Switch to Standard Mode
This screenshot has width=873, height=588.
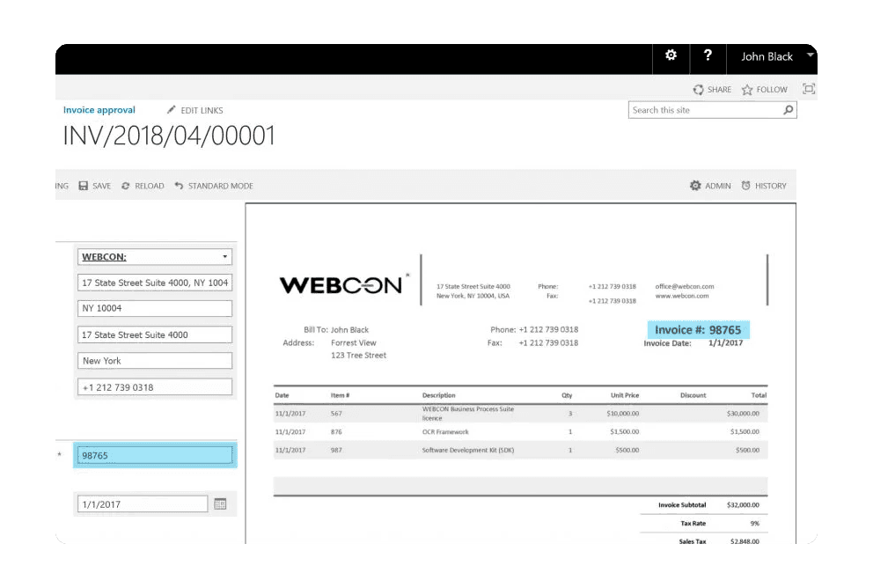pos(214,186)
